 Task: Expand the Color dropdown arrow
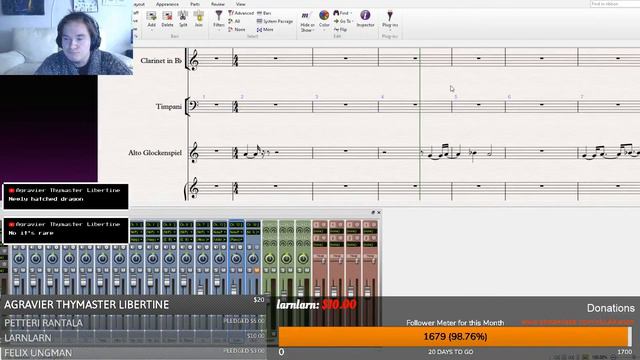point(324,30)
